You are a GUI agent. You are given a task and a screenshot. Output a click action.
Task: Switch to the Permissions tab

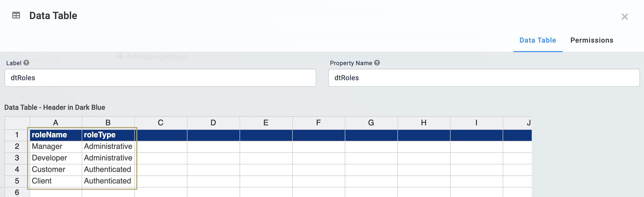tap(592, 40)
